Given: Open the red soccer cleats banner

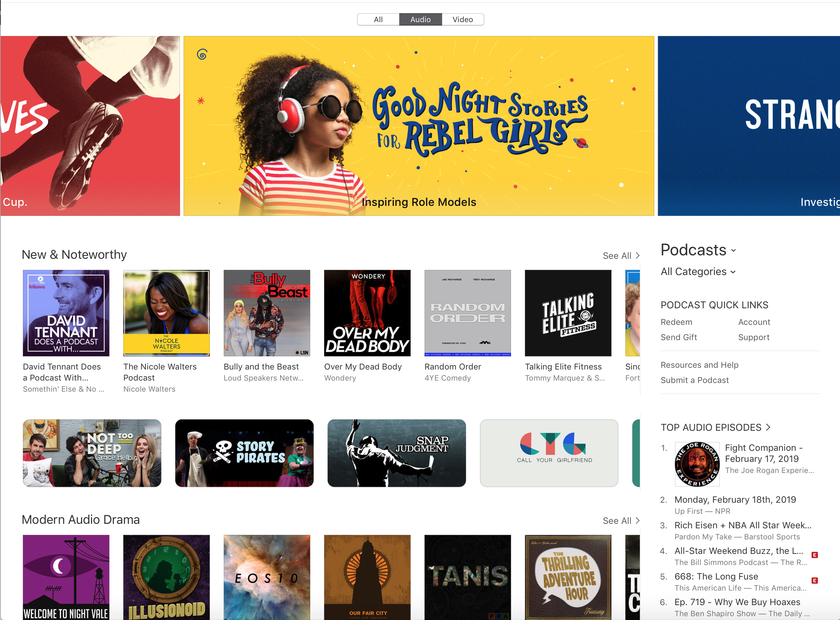Looking at the screenshot, I should [x=90, y=126].
